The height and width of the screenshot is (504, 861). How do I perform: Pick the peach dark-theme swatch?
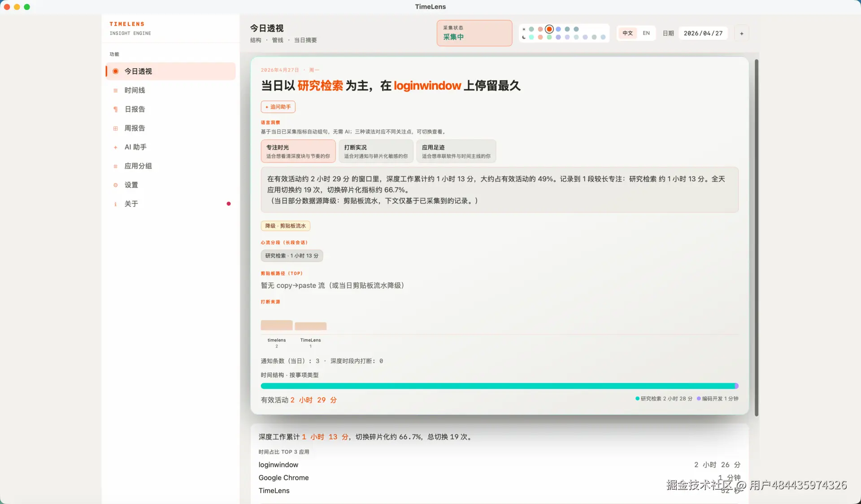(540, 37)
